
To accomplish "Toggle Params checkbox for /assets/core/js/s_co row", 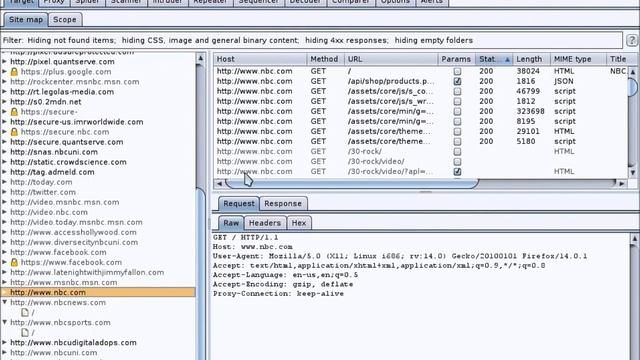I will (457, 91).
